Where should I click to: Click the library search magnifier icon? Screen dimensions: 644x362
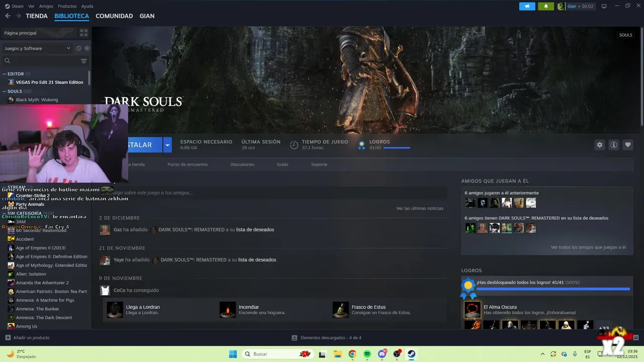coord(7,61)
